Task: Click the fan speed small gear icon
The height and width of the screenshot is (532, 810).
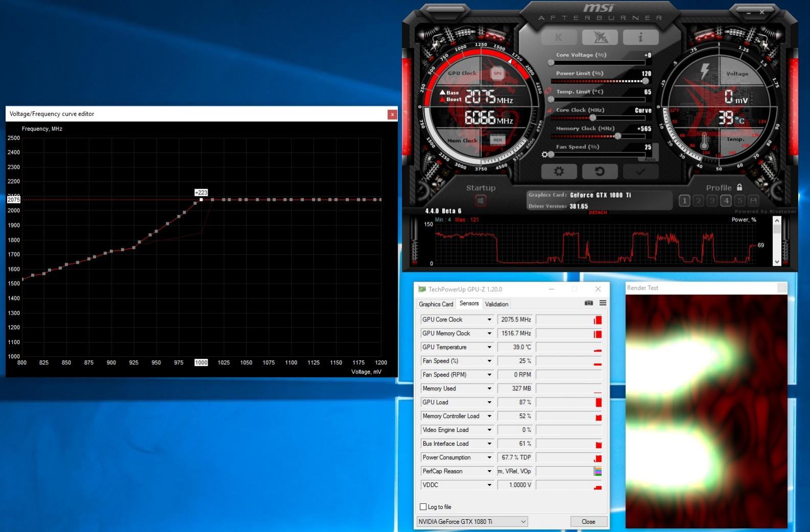Action: click(545, 154)
